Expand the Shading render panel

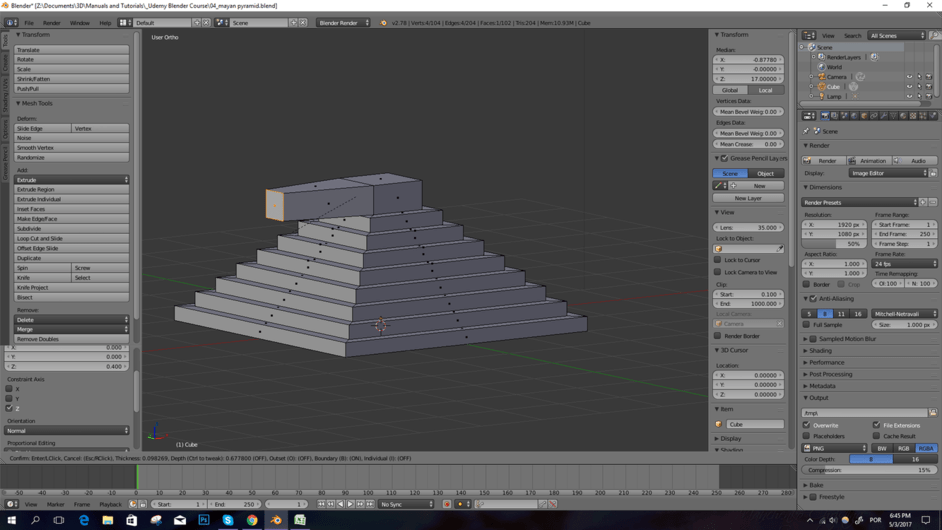tap(820, 351)
